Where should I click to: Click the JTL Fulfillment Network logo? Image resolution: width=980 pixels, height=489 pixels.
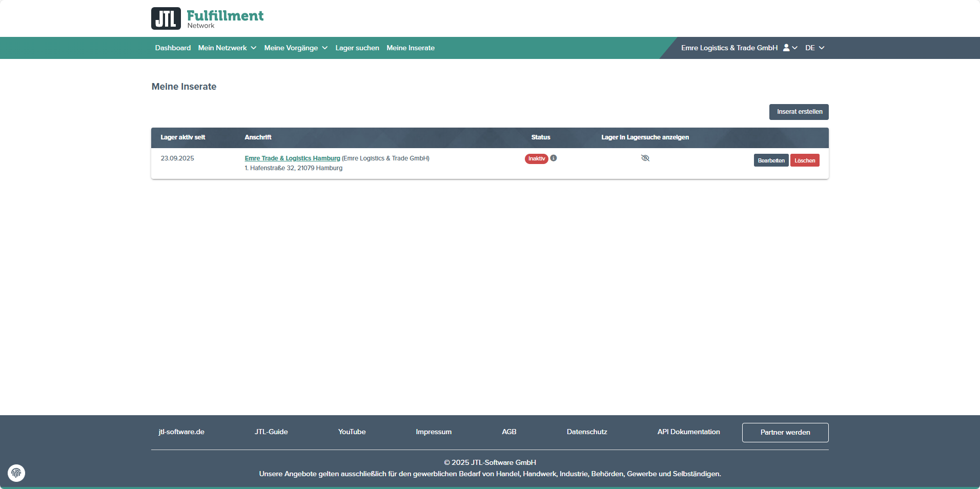(207, 18)
